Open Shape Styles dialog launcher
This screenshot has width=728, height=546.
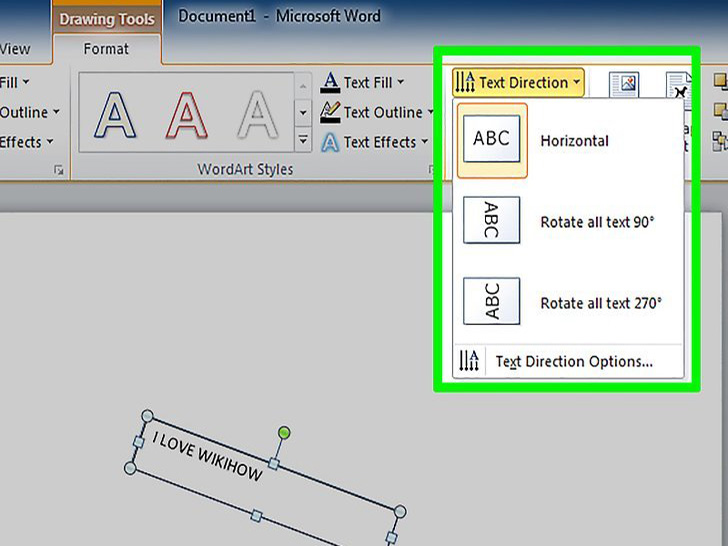[x=58, y=170]
